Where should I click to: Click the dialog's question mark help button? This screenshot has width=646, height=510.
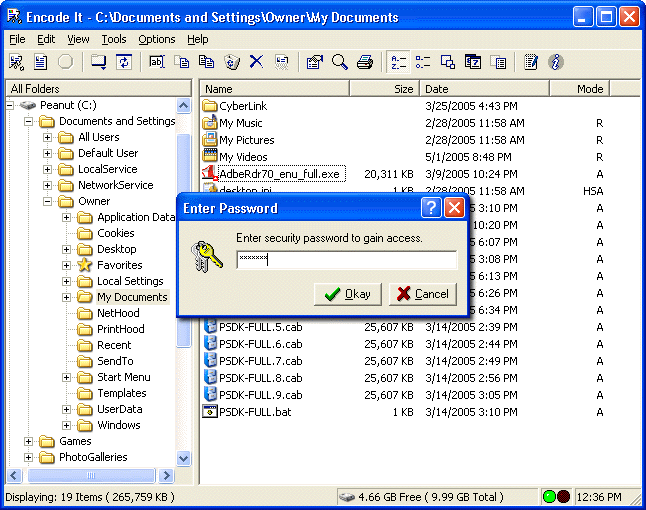(x=431, y=208)
